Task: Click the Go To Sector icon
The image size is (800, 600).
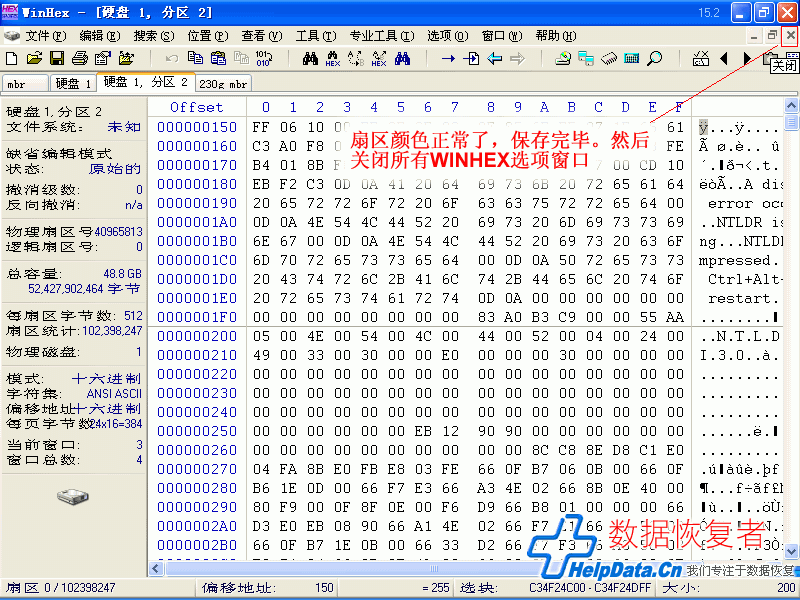Action: click(471, 58)
